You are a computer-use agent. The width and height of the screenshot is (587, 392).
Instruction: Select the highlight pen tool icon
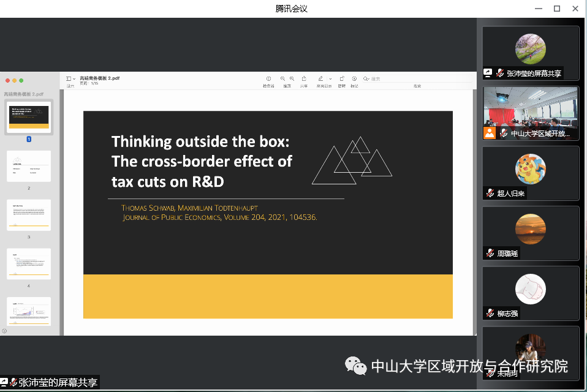point(320,79)
